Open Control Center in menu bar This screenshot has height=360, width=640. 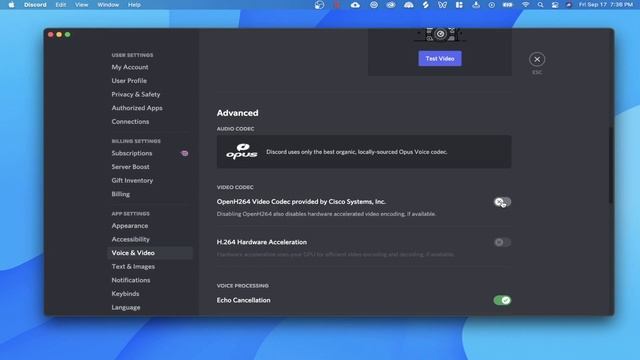tap(555, 5)
